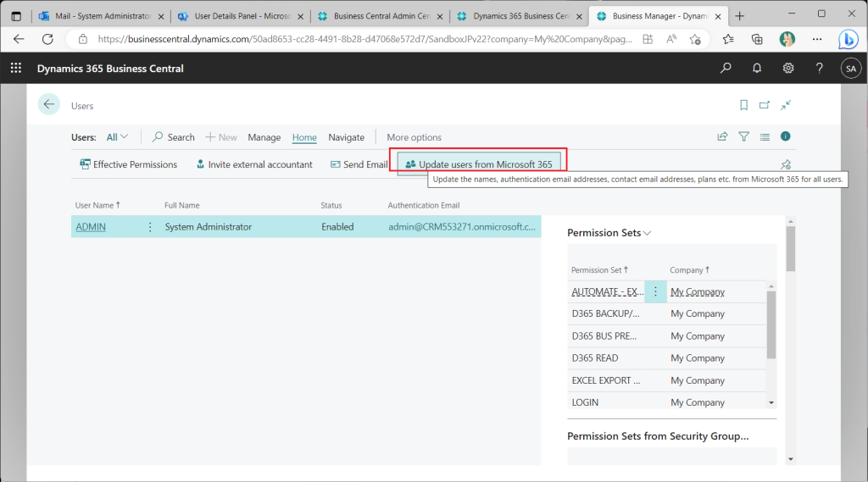
Task: Toggle the FactBox information pane
Action: pyautogui.click(x=786, y=136)
